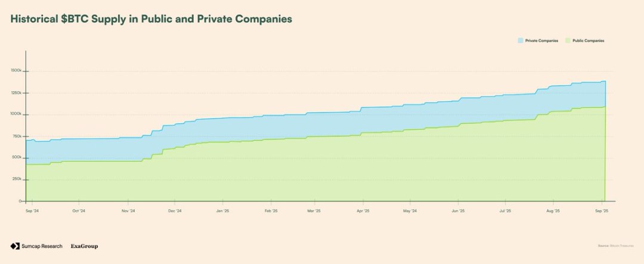
Task: Click the Aug '25 x-axis label
Action: (553, 211)
